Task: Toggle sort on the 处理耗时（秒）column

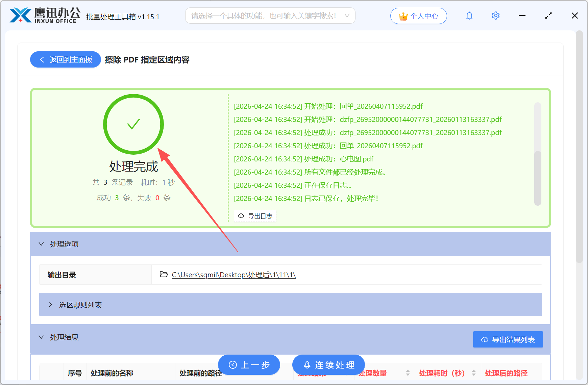Action: (x=473, y=373)
